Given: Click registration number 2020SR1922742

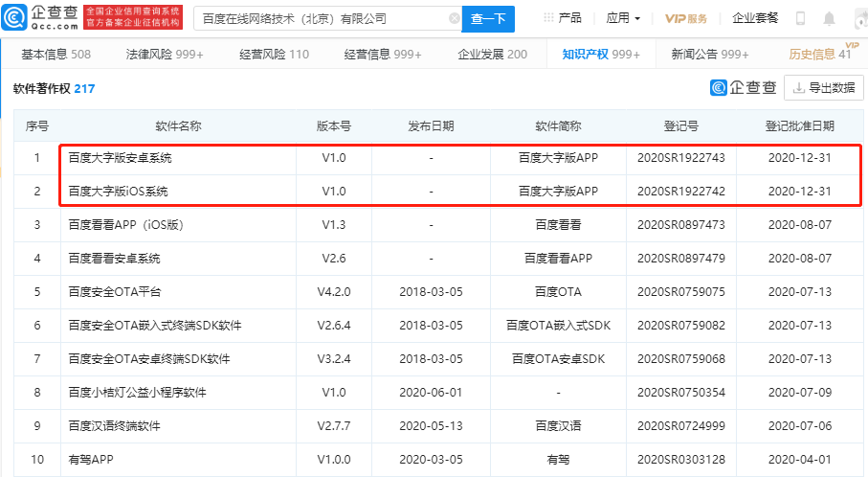Looking at the screenshot, I should click(x=680, y=192).
